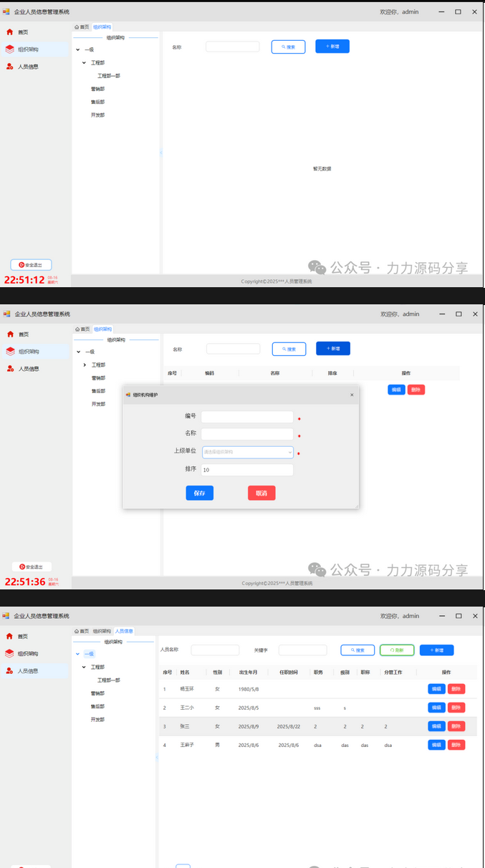Click the 姓名 column header
The image size is (485, 868).
click(x=185, y=672)
